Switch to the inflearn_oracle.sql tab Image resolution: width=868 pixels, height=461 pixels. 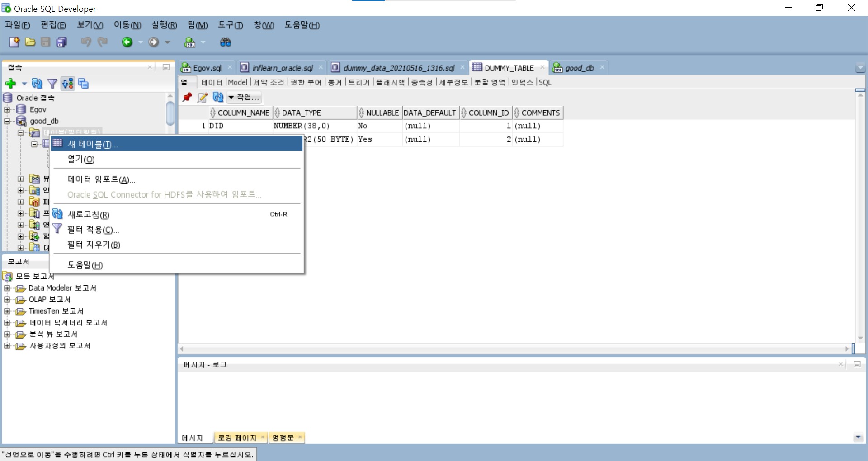pyautogui.click(x=282, y=68)
